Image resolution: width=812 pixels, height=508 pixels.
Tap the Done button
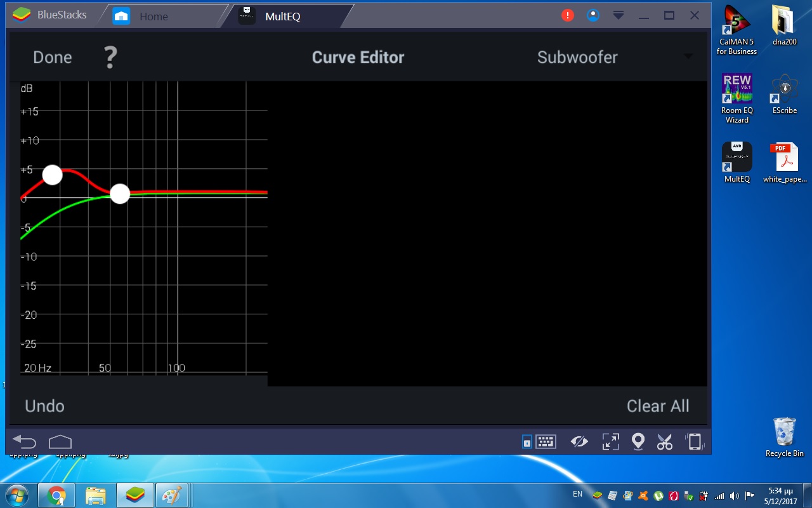tap(52, 57)
